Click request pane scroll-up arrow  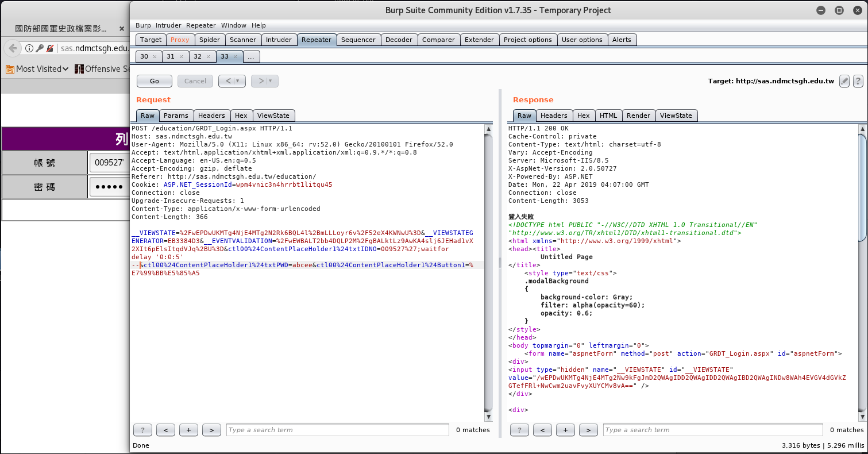[x=489, y=129]
